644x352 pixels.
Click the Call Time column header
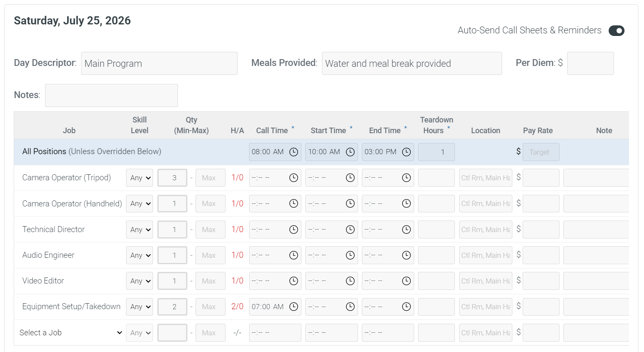[272, 131]
